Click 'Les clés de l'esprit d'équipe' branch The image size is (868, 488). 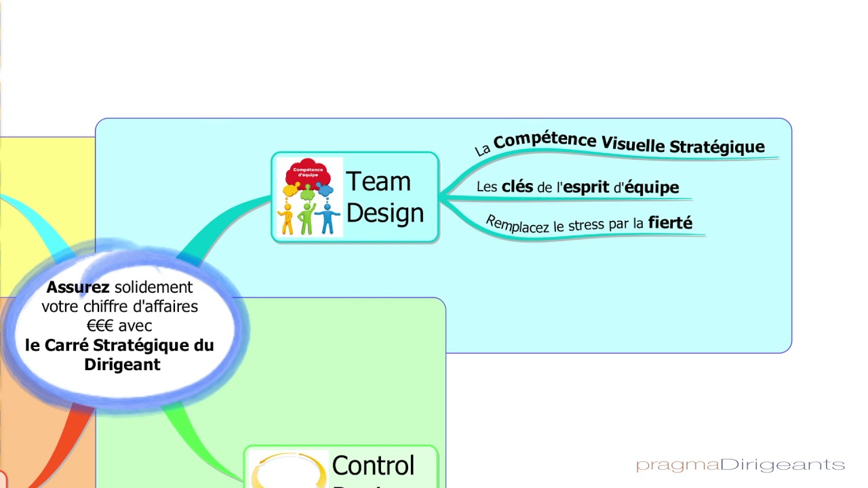[x=578, y=187]
